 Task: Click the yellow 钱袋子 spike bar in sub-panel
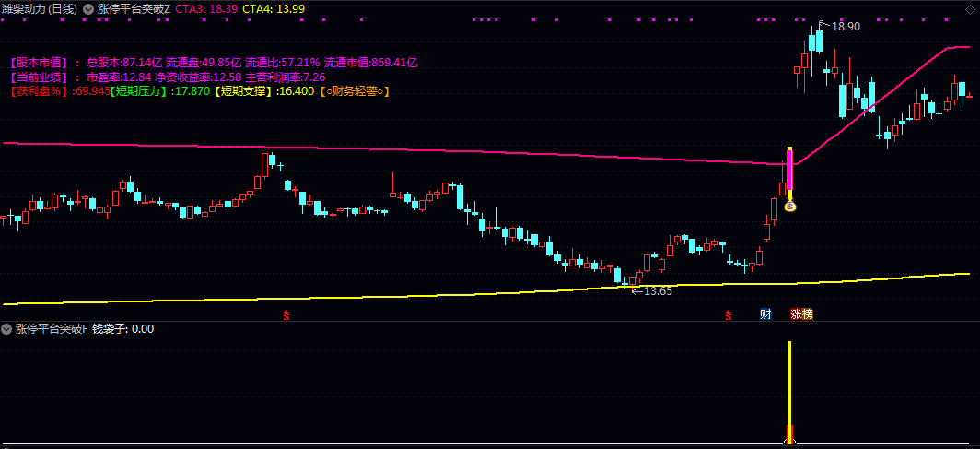789,392
